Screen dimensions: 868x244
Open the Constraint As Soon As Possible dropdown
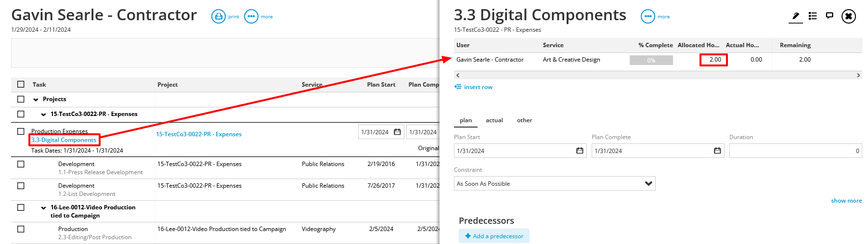point(555,183)
